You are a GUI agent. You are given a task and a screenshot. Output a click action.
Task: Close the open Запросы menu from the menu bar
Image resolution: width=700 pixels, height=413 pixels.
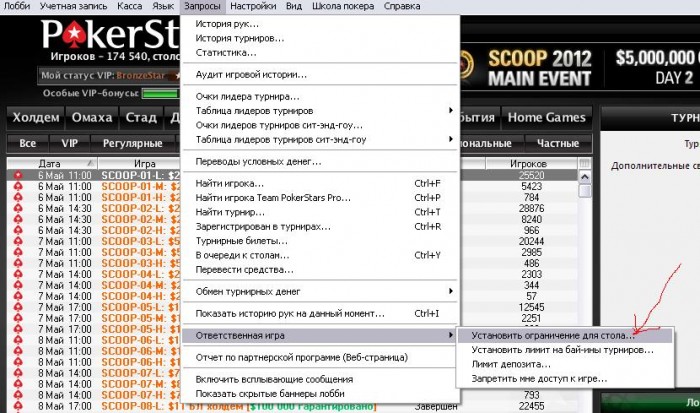click(x=202, y=6)
